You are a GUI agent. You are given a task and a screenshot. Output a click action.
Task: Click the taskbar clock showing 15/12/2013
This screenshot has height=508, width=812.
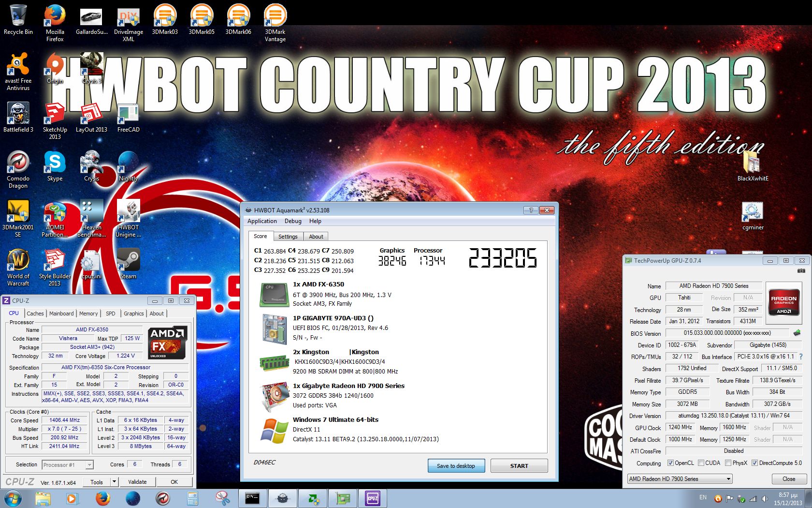(788, 499)
